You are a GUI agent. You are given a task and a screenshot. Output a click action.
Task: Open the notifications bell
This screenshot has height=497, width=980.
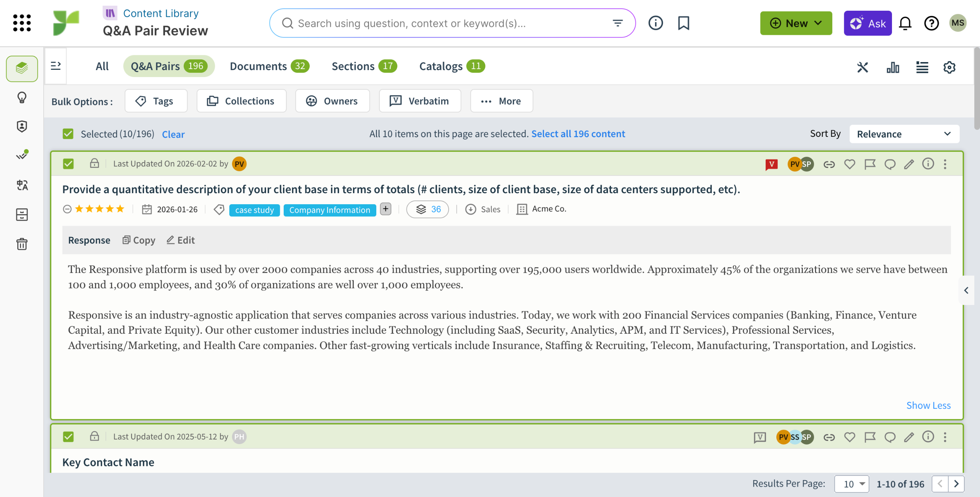pyautogui.click(x=905, y=23)
